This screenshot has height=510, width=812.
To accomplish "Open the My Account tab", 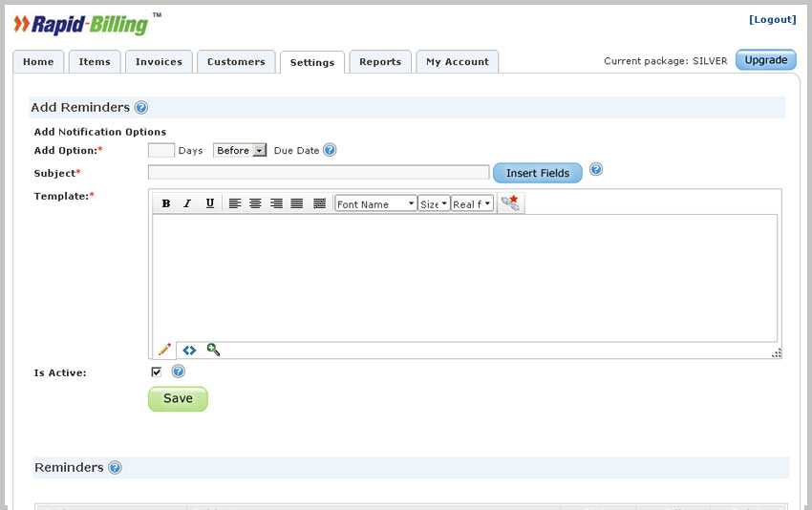I will point(458,62).
